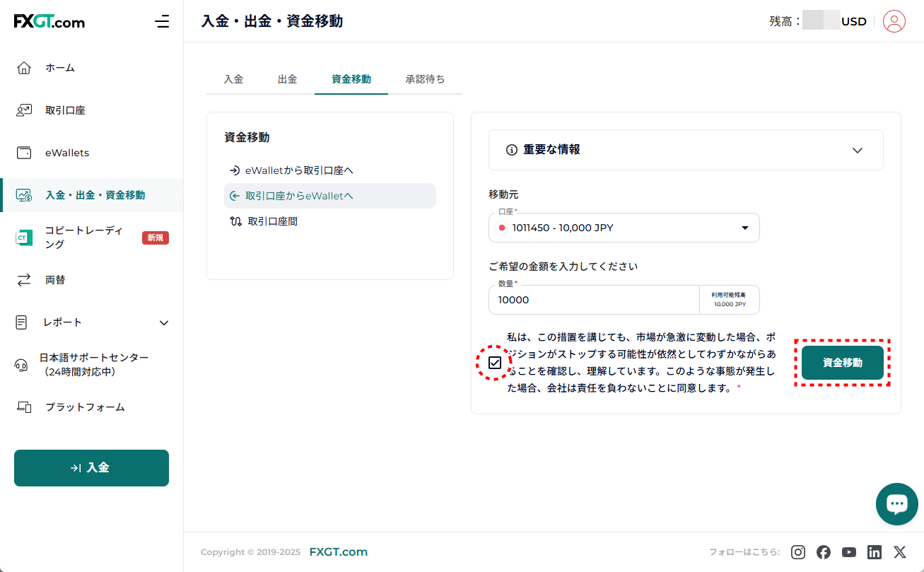The height and width of the screenshot is (572, 924).
Task: Open the 口座 account dropdown
Action: coord(624,228)
